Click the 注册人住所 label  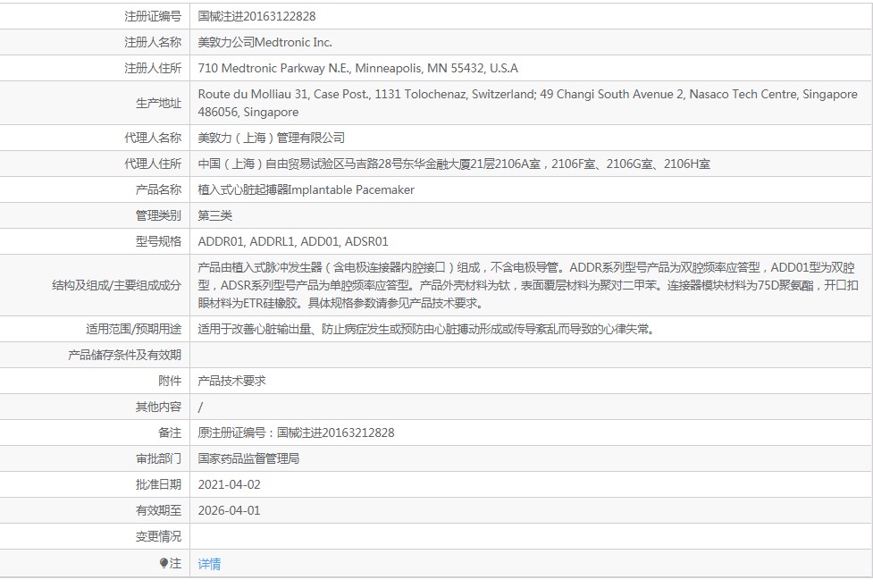153,68
